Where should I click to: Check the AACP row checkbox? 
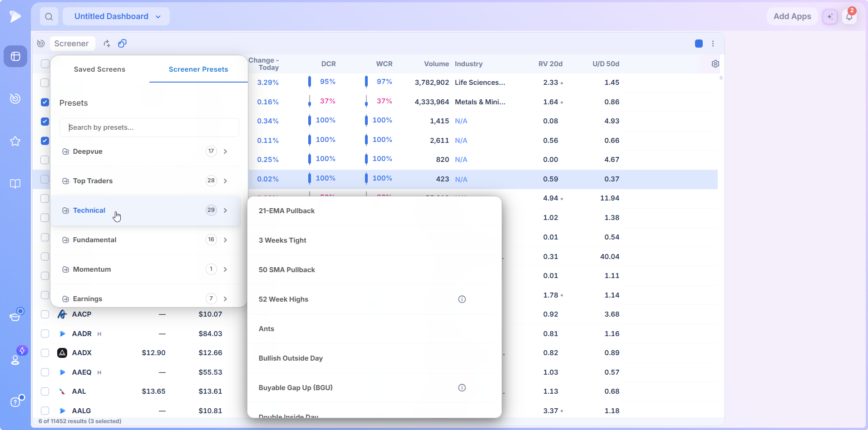[x=45, y=314]
